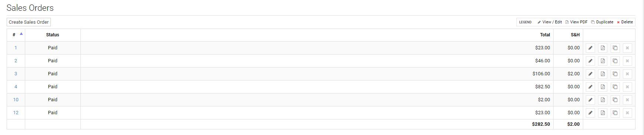Screen dimensions: 644x135
Task: Sort table by S&H column header
Action: coord(575,35)
